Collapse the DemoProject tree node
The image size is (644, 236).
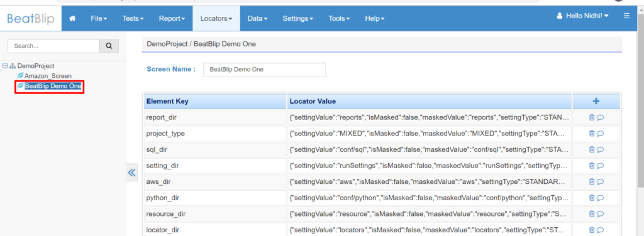point(5,65)
